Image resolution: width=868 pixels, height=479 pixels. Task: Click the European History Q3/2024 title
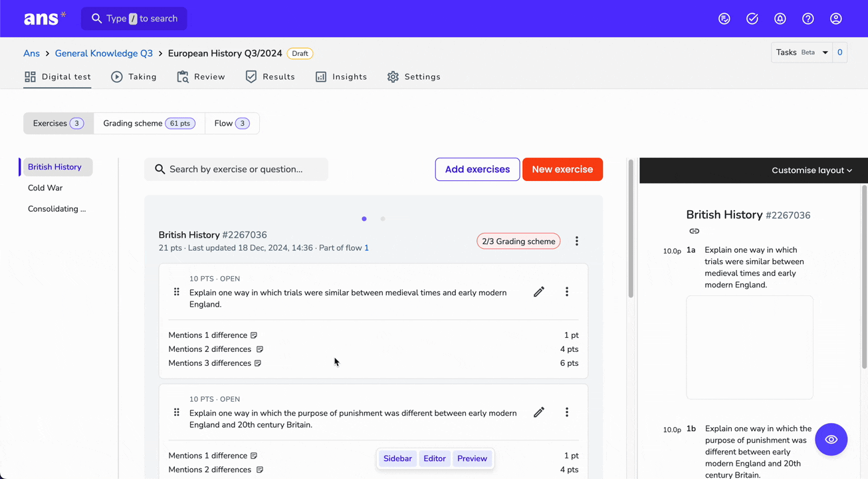(x=225, y=53)
